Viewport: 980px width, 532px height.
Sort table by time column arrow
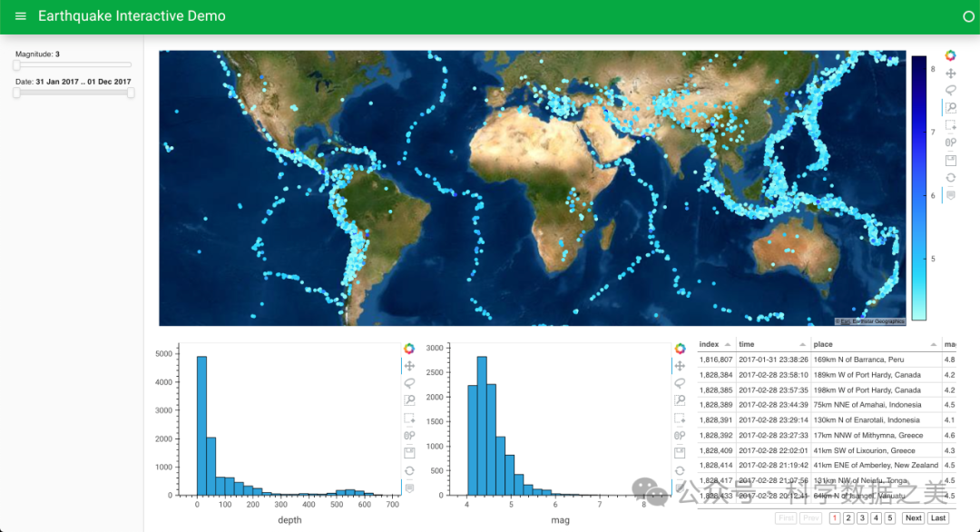tap(802, 345)
